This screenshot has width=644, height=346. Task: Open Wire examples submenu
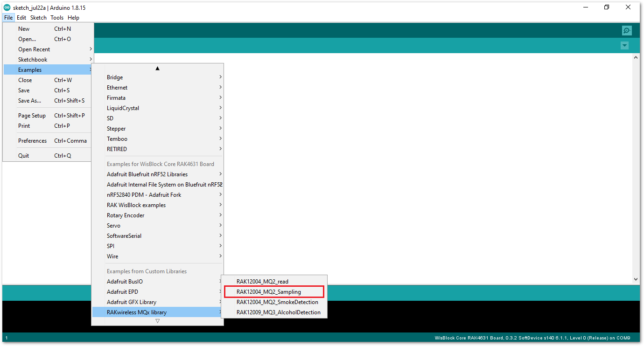(x=158, y=256)
